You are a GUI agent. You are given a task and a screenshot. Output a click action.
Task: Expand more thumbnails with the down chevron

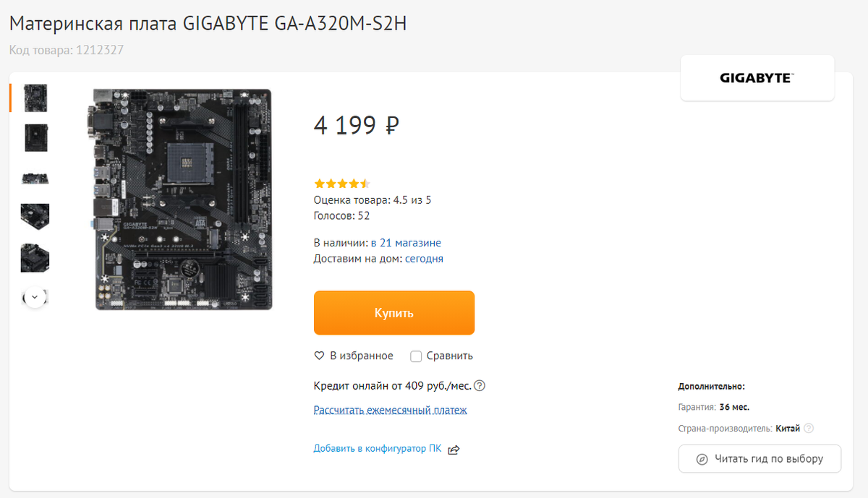35,297
